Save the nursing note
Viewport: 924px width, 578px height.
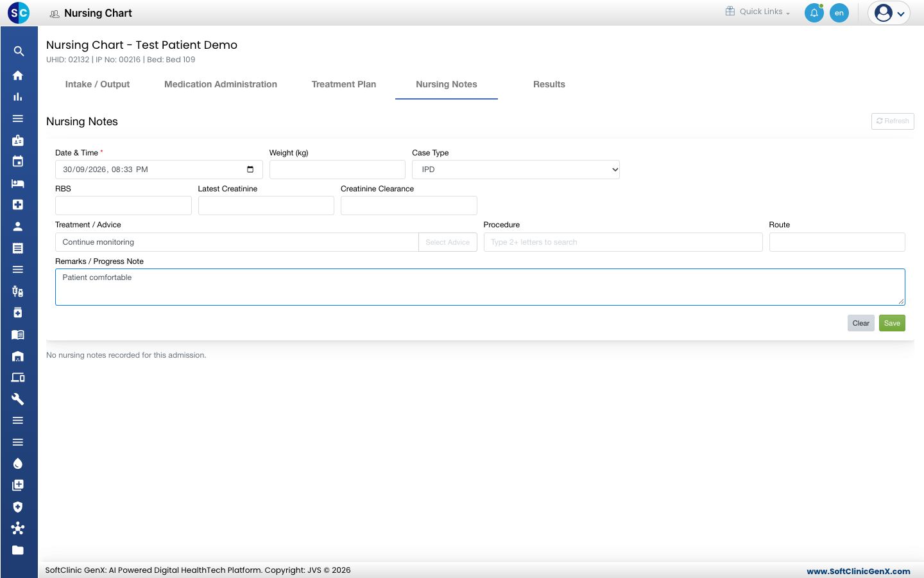point(892,323)
